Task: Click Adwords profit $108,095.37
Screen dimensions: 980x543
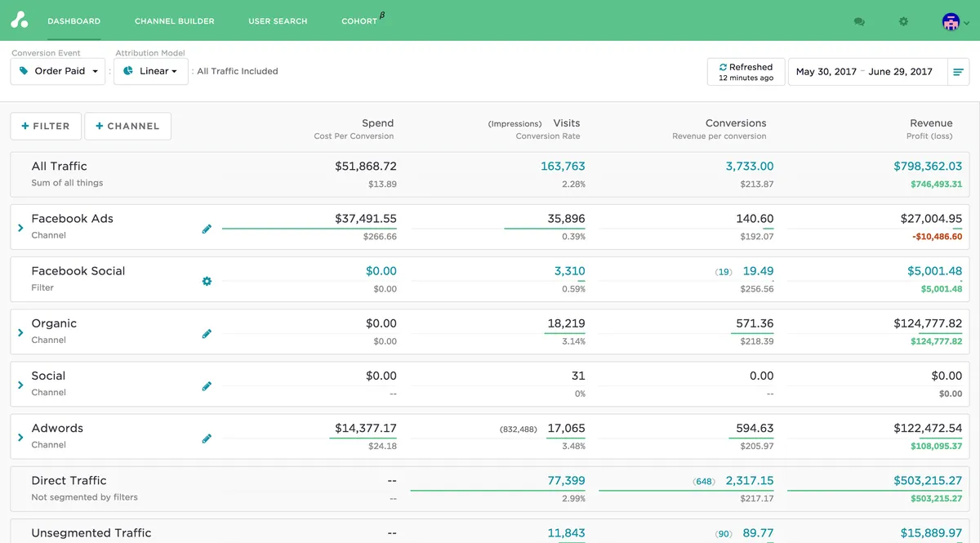Action: tap(937, 447)
